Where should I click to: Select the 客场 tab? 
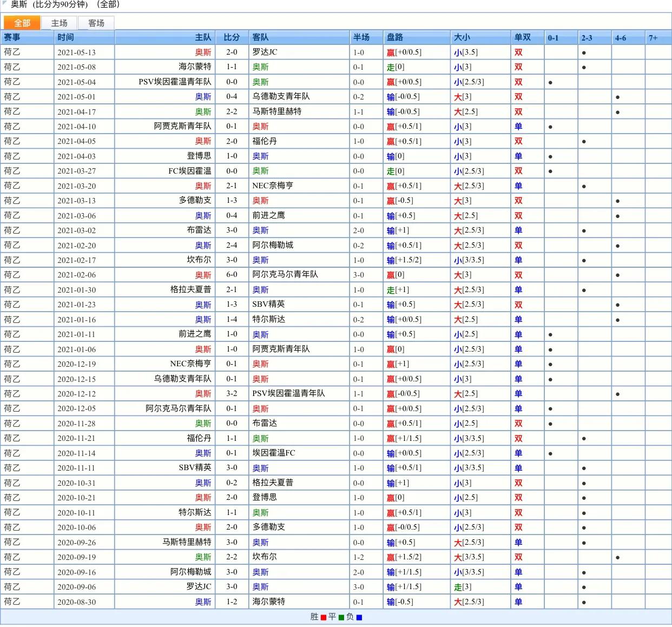coord(96,23)
